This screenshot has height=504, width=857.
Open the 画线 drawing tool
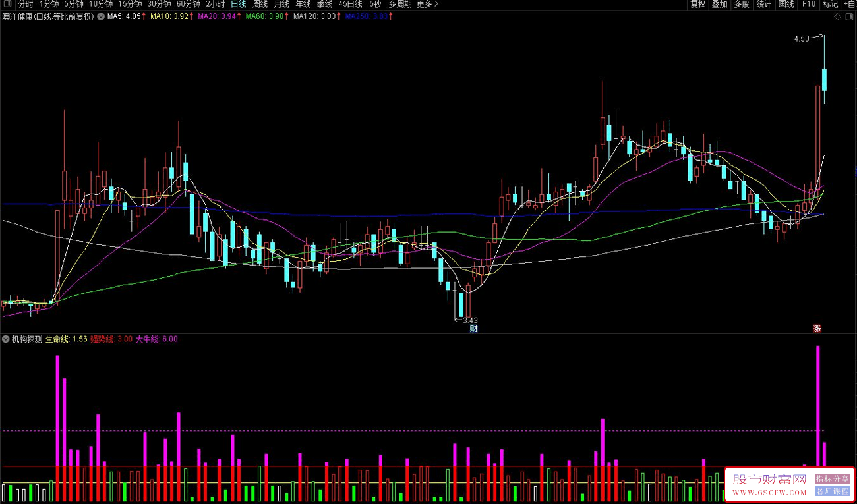pyautogui.click(x=786, y=4)
